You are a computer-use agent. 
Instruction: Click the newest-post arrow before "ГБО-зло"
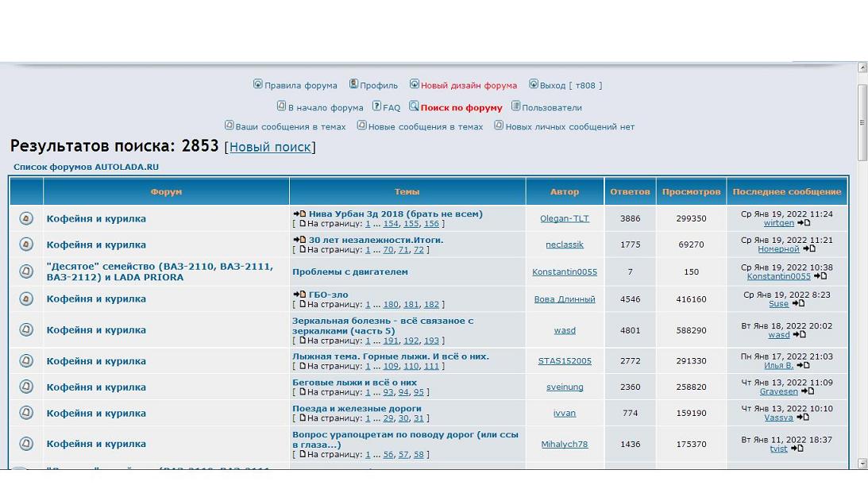coord(299,294)
